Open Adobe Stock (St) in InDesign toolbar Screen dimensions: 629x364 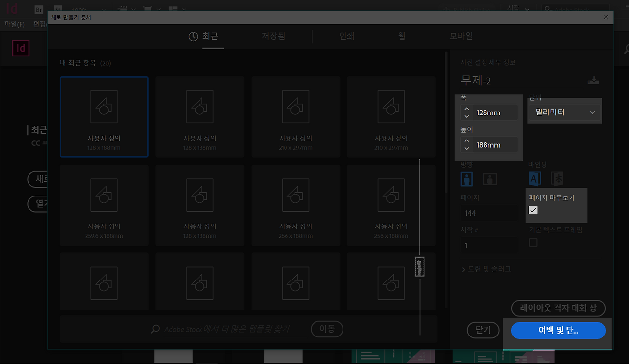coord(57,9)
